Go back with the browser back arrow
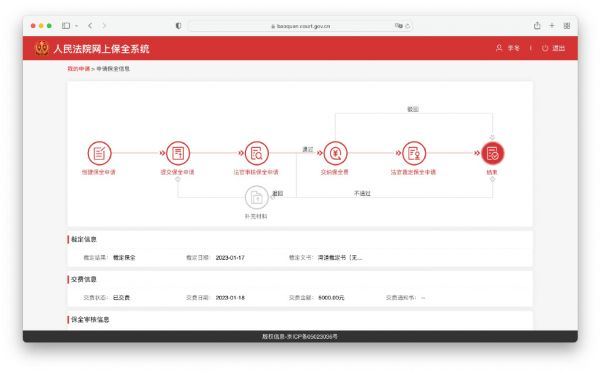Image resolution: width=600 pixels, height=372 pixels. (90, 26)
